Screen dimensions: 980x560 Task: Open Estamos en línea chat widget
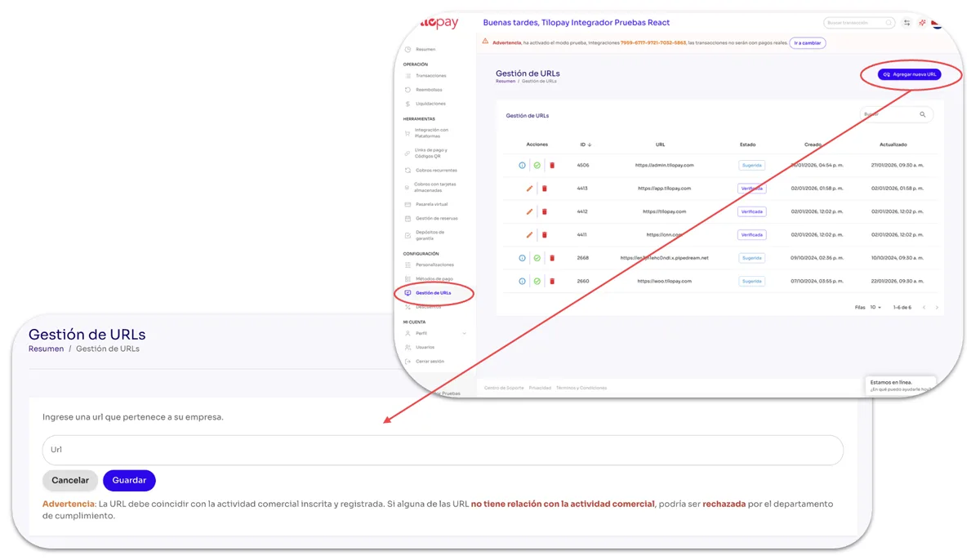pyautogui.click(x=900, y=385)
